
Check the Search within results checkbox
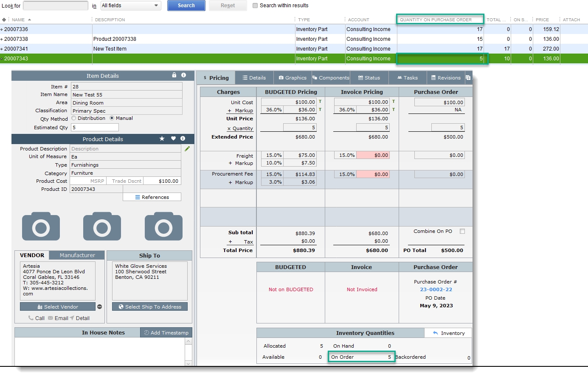pos(255,6)
